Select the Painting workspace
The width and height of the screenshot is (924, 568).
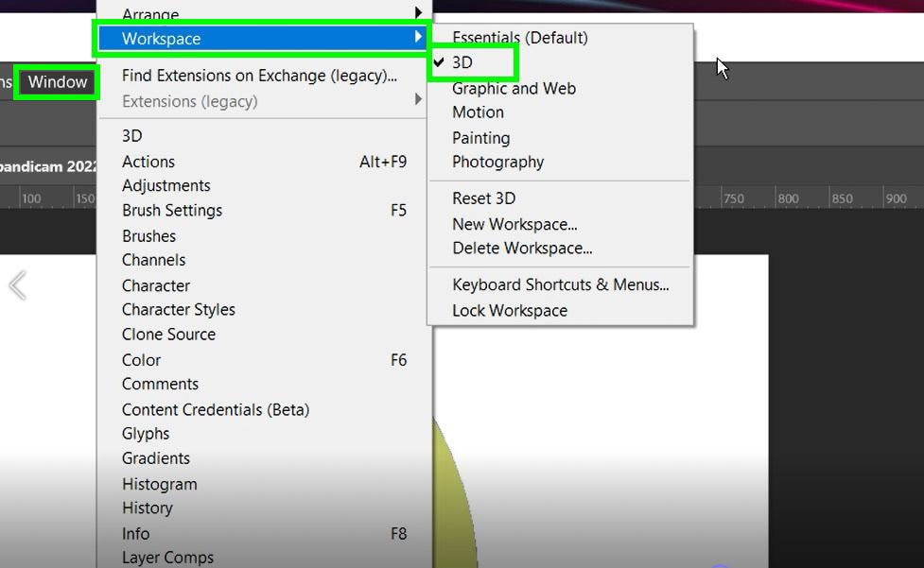tap(480, 138)
